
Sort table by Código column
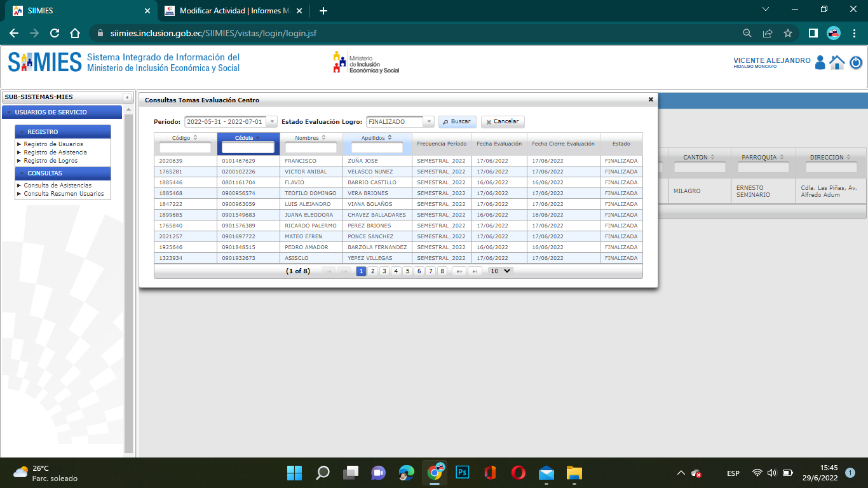[184, 137]
